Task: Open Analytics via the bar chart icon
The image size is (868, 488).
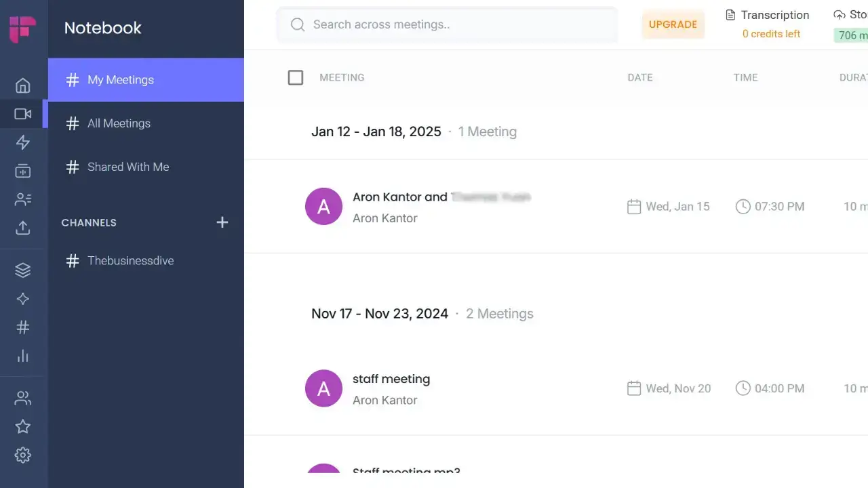Action: (23, 356)
